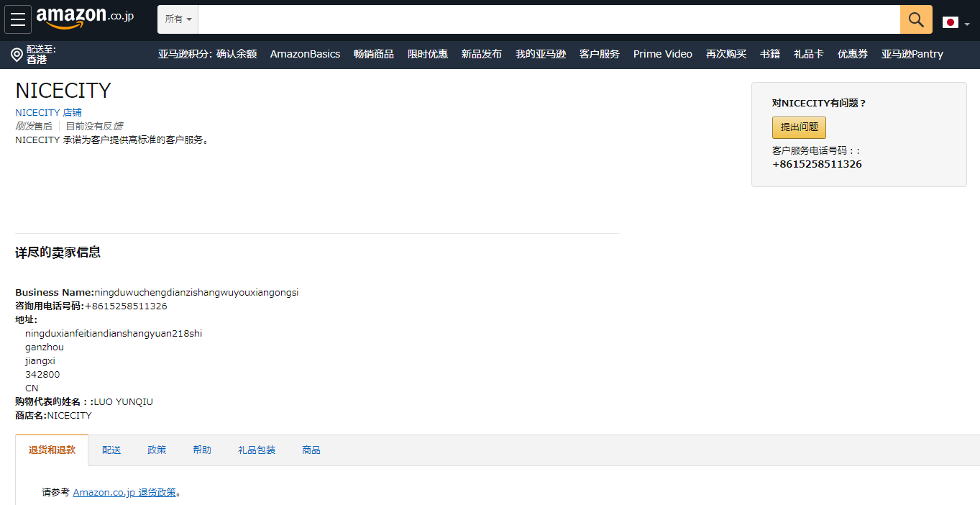The image size is (980, 505).
Task: Click the ganzhou city text
Action: coord(45,347)
